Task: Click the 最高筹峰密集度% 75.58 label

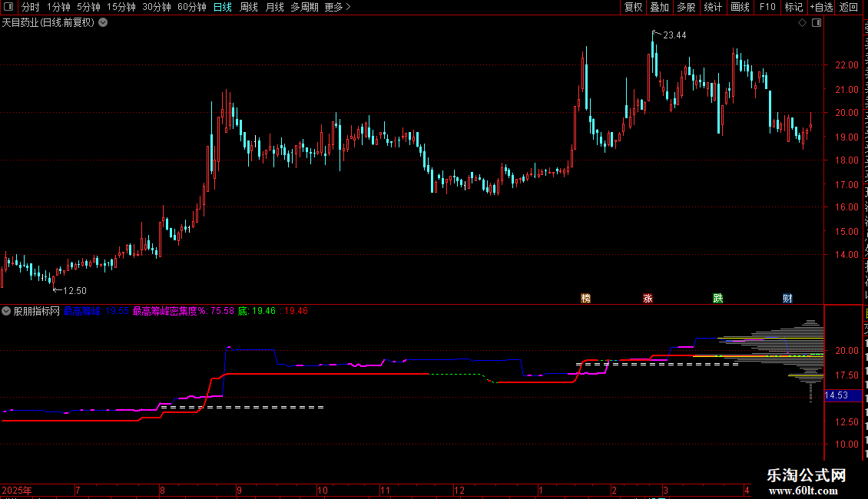Action: point(184,311)
